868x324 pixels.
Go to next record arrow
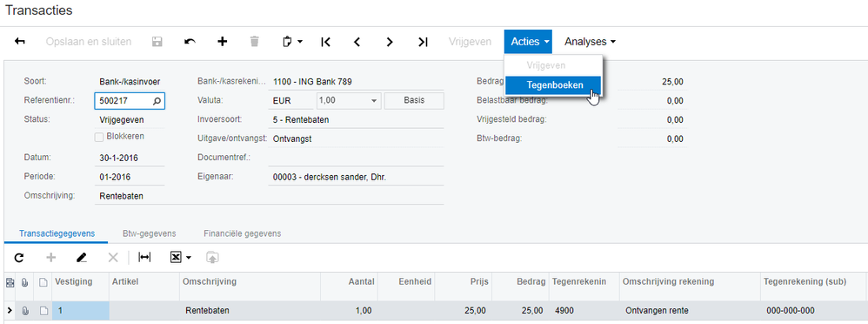[390, 42]
